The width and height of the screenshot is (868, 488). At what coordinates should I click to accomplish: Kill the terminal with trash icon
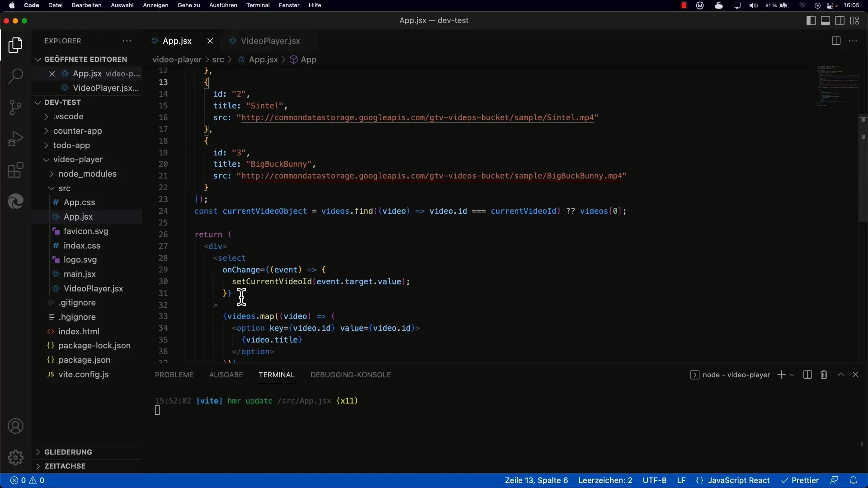824,375
